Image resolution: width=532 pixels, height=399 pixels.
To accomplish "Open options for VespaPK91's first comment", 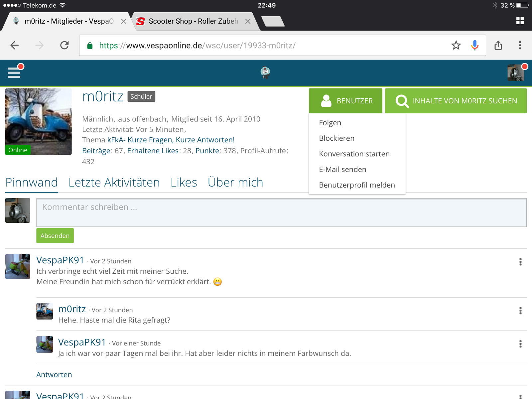I will (x=520, y=262).
